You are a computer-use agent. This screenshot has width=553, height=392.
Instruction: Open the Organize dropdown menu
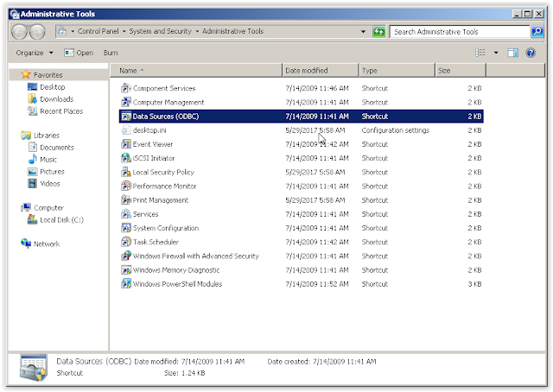pyautogui.click(x=35, y=53)
